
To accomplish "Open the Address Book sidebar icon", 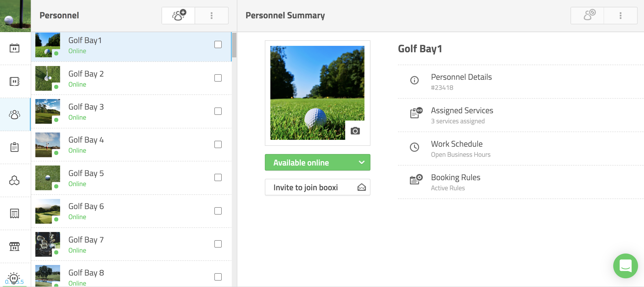I will click(x=15, y=81).
